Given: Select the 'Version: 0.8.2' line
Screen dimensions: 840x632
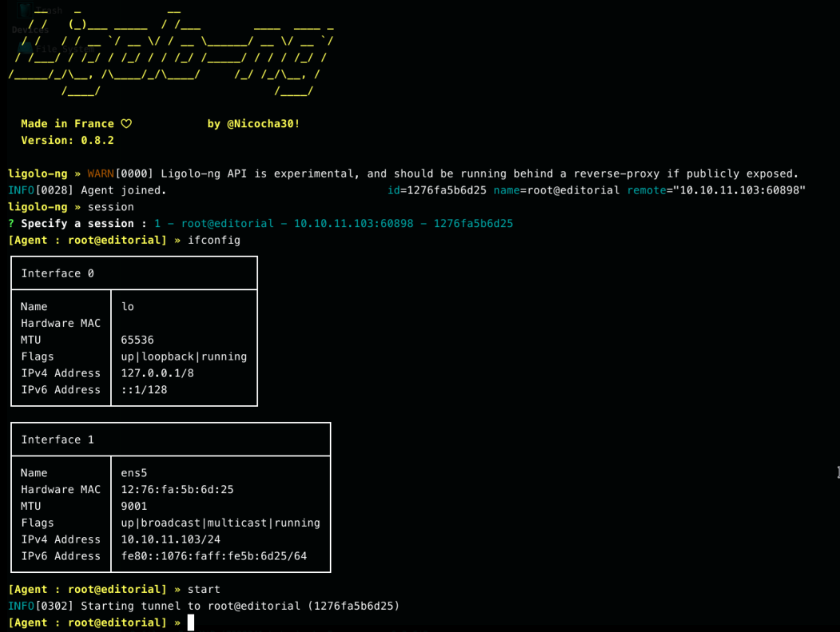Looking at the screenshot, I should point(67,141).
